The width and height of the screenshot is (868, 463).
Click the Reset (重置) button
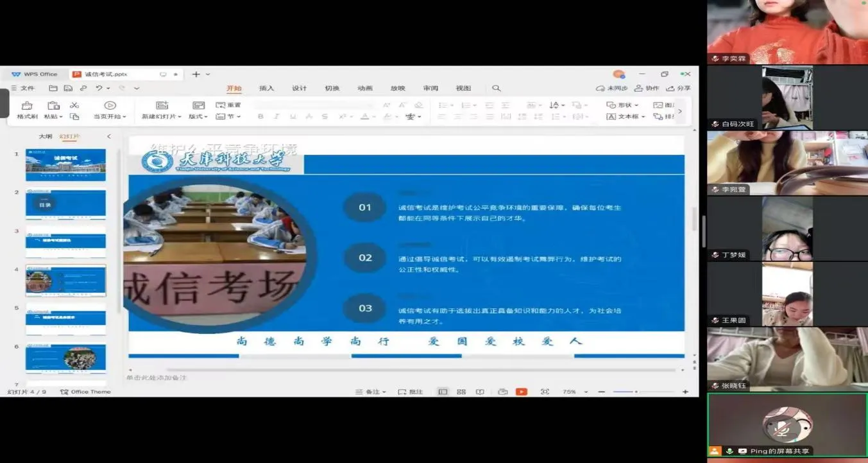(229, 105)
